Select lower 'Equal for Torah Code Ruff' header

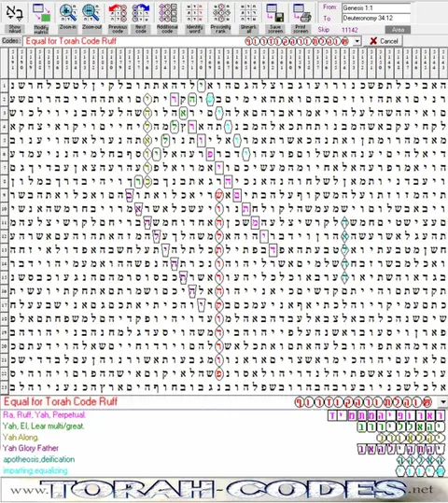click(x=61, y=401)
